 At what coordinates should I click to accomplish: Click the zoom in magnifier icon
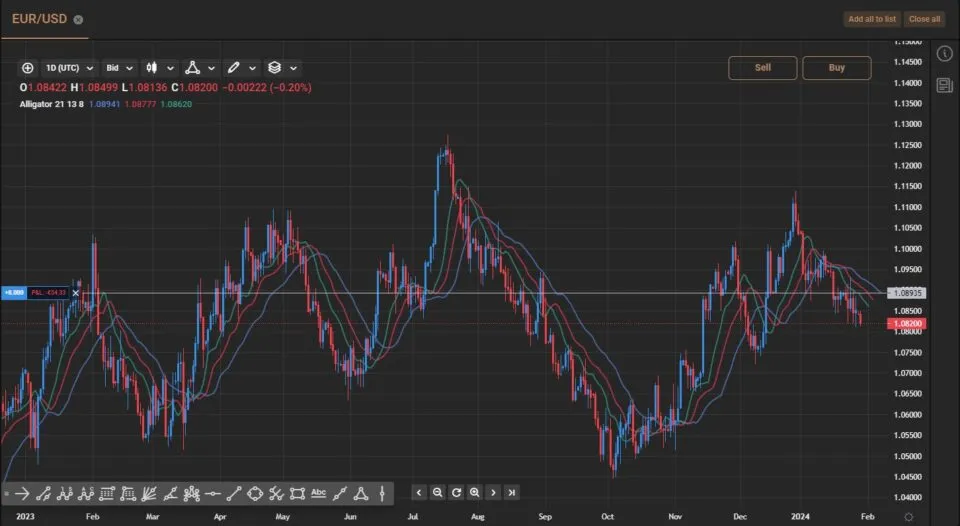474,492
